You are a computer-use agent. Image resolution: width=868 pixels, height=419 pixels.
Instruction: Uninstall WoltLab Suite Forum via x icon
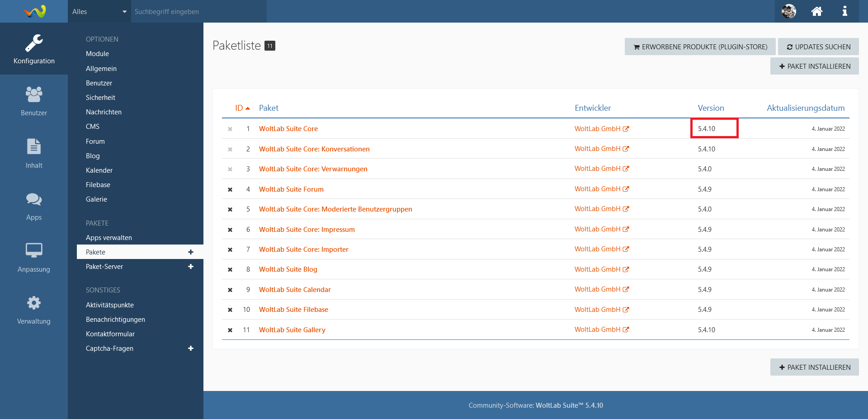[x=230, y=189]
